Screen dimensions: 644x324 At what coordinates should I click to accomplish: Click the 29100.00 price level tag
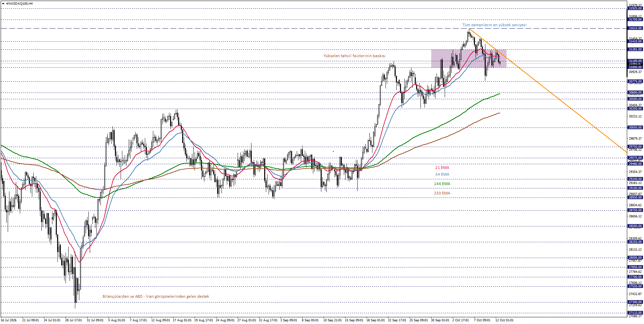[635, 188]
